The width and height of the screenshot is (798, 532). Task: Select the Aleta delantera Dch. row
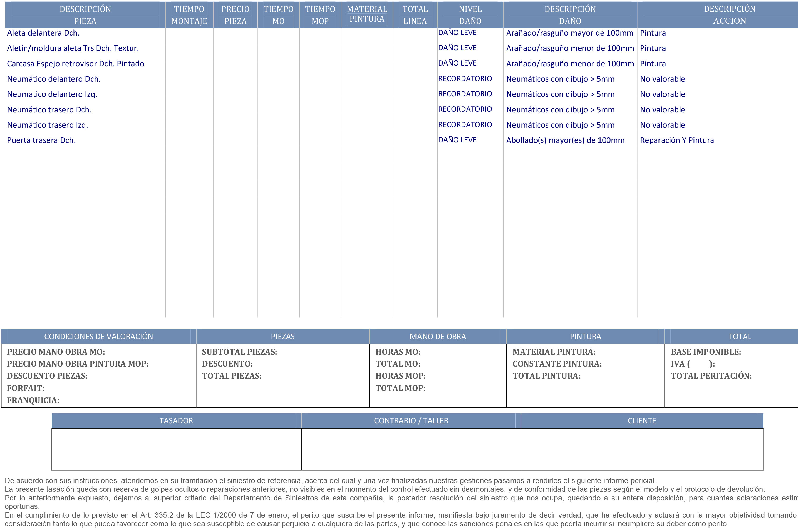tap(43, 33)
